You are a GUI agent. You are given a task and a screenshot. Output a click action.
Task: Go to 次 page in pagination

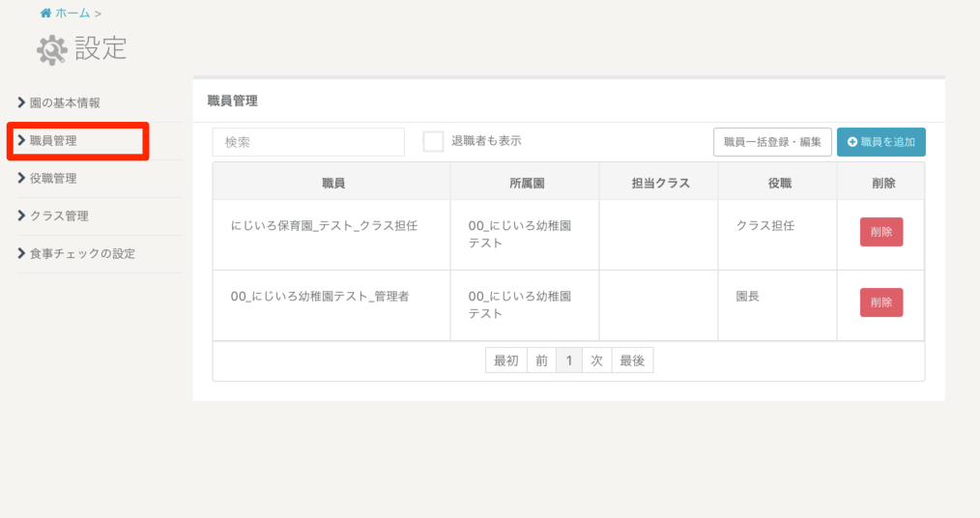[x=596, y=360]
